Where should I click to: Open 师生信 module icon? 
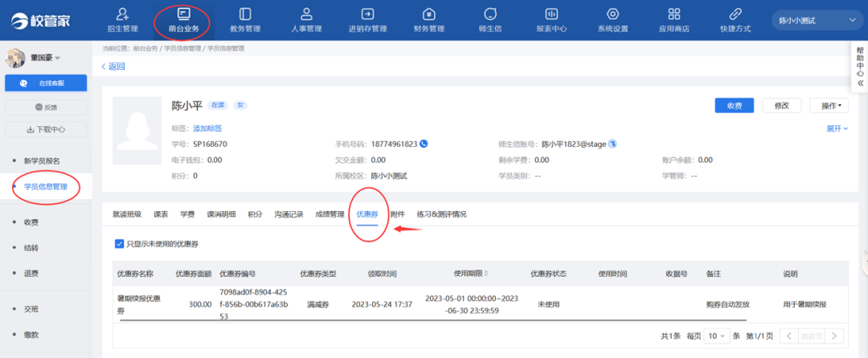pos(490,14)
